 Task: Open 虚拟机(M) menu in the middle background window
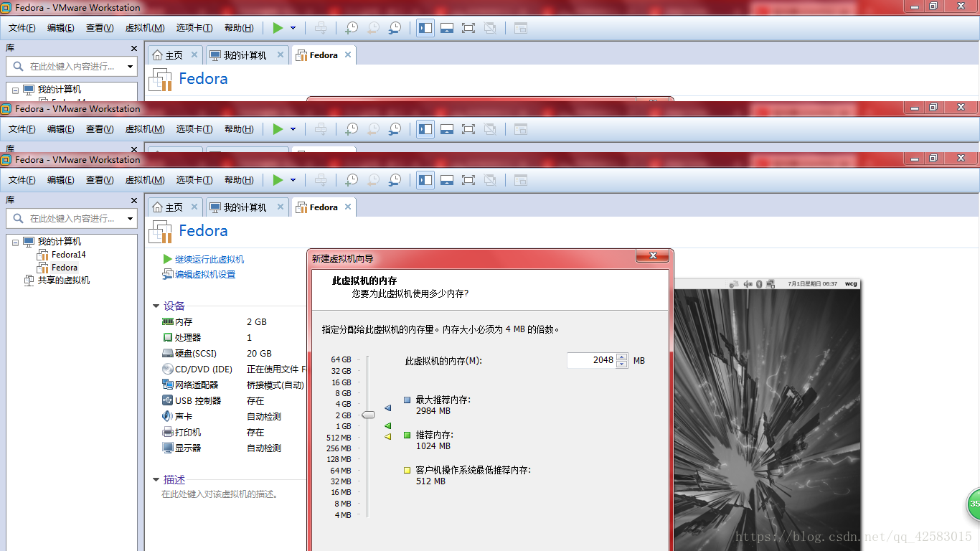coord(145,129)
